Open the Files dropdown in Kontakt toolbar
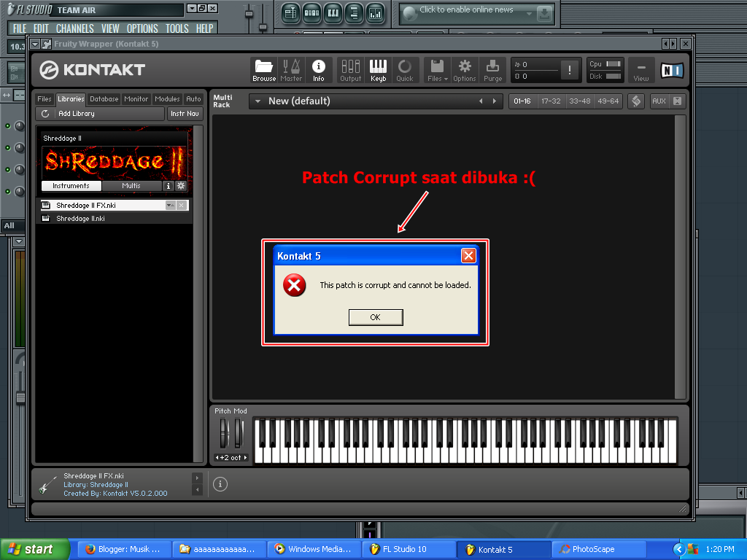The image size is (747, 560). coord(438,70)
